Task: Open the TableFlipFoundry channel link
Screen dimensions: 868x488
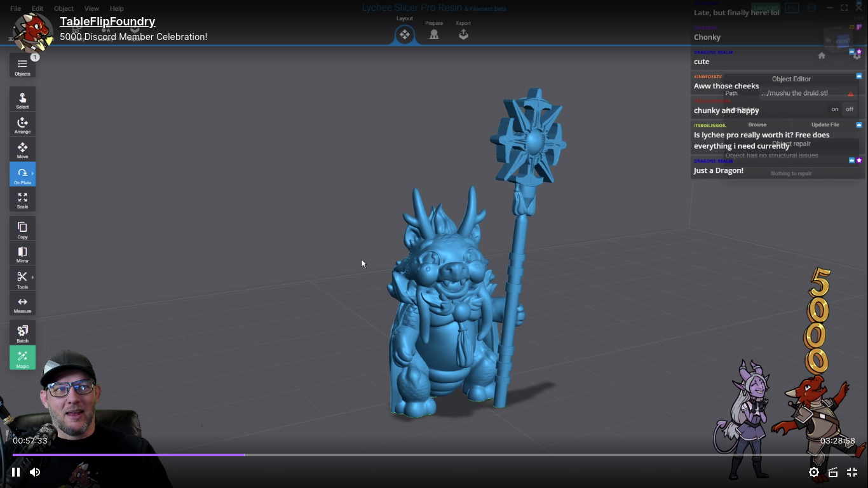Action: point(107,22)
